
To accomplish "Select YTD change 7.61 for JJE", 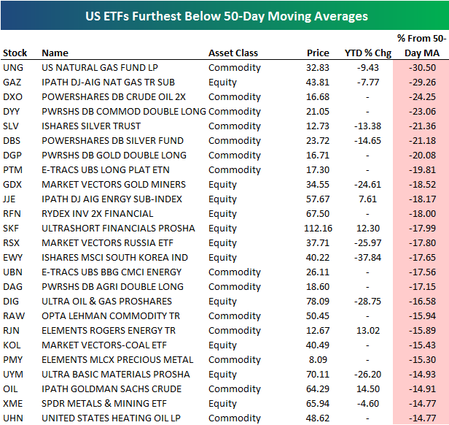I will (x=368, y=199).
